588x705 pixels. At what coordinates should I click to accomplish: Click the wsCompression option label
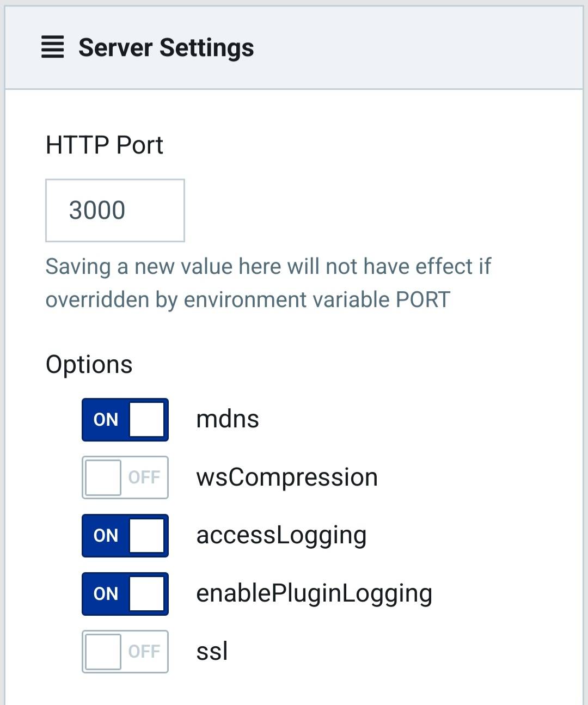click(287, 478)
